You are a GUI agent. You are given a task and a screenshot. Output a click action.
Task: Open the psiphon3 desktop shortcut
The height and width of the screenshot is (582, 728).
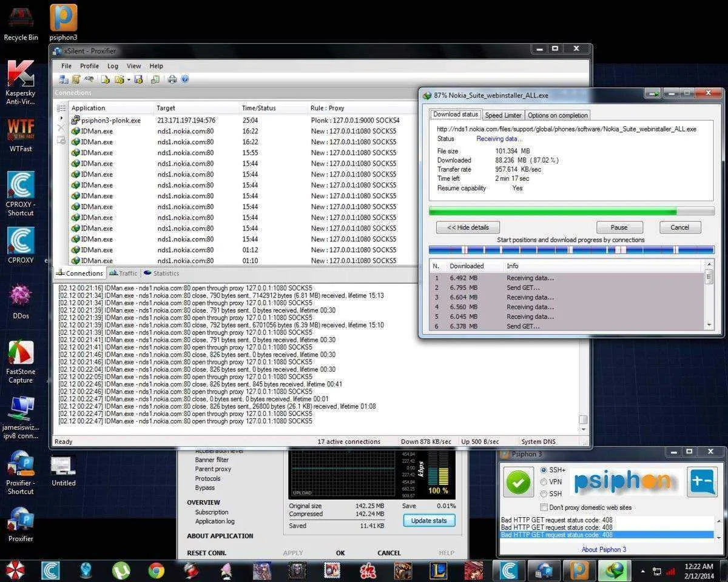pos(63,22)
